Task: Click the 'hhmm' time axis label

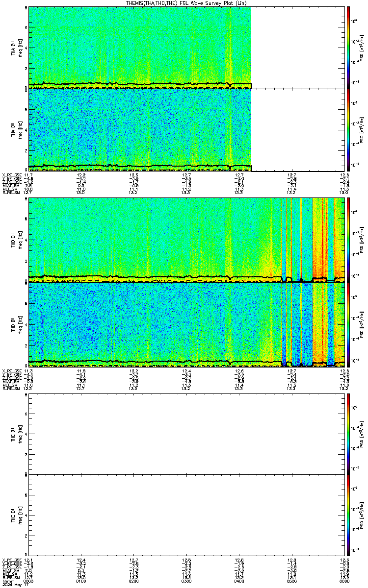Action: (x=7, y=581)
